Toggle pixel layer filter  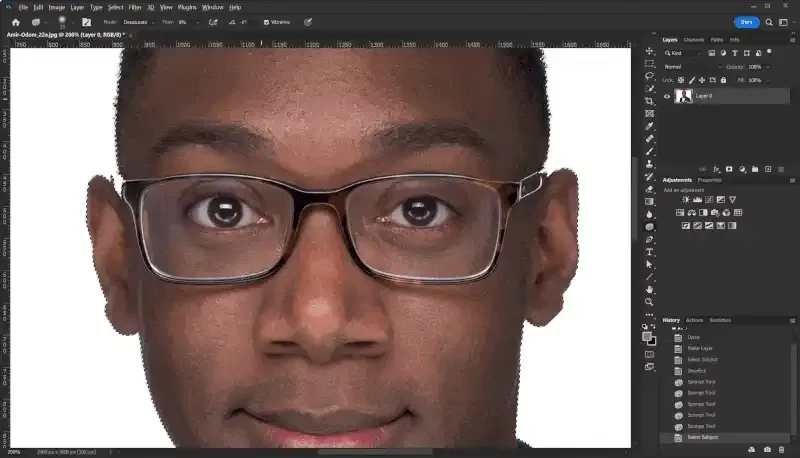pyautogui.click(x=711, y=53)
